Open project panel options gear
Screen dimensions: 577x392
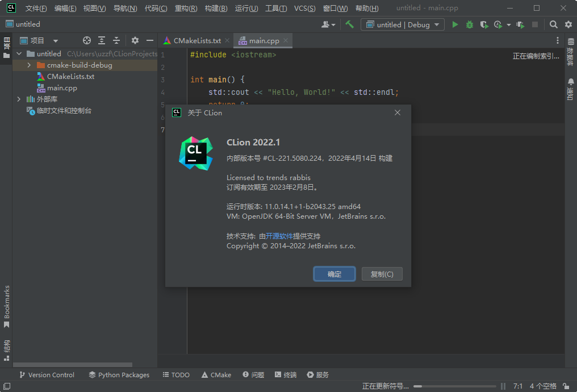coord(135,40)
